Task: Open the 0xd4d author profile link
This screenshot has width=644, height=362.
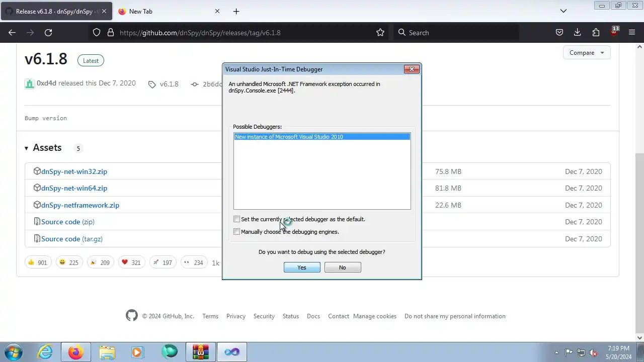Action: tap(46, 83)
